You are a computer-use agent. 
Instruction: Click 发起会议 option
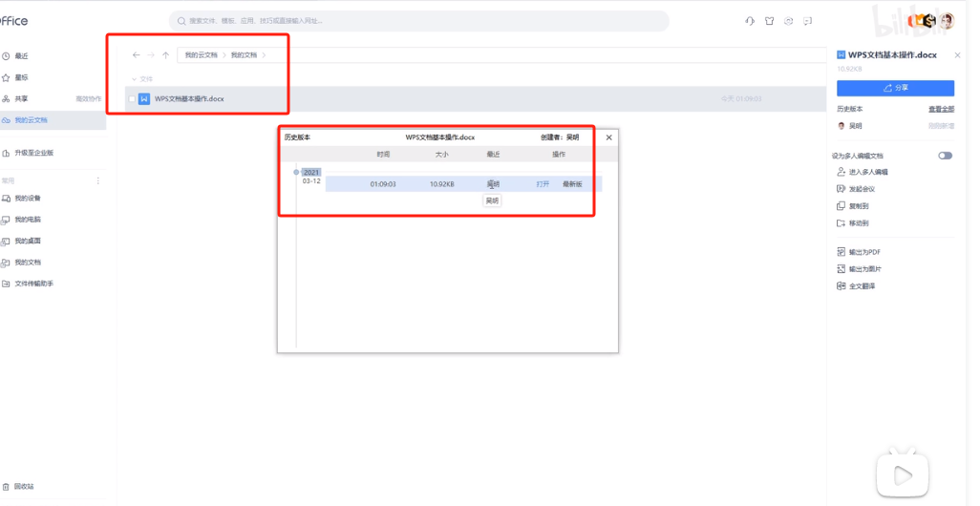(x=856, y=189)
